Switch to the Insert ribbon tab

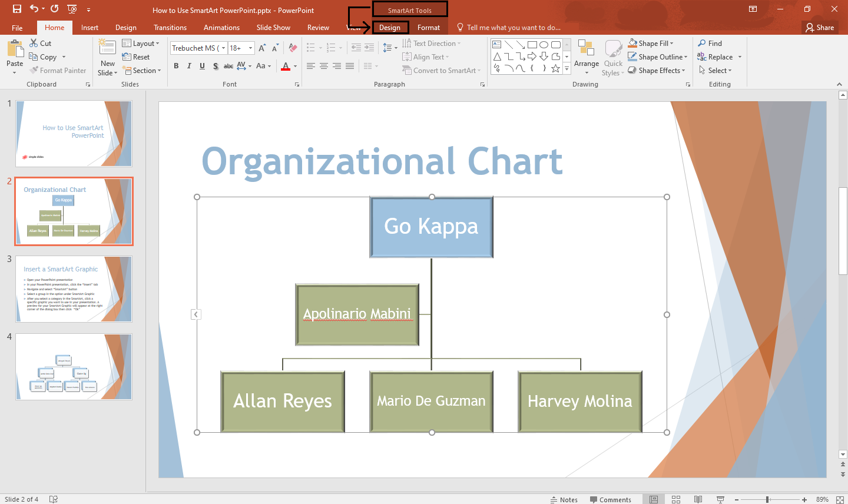(x=90, y=27)
